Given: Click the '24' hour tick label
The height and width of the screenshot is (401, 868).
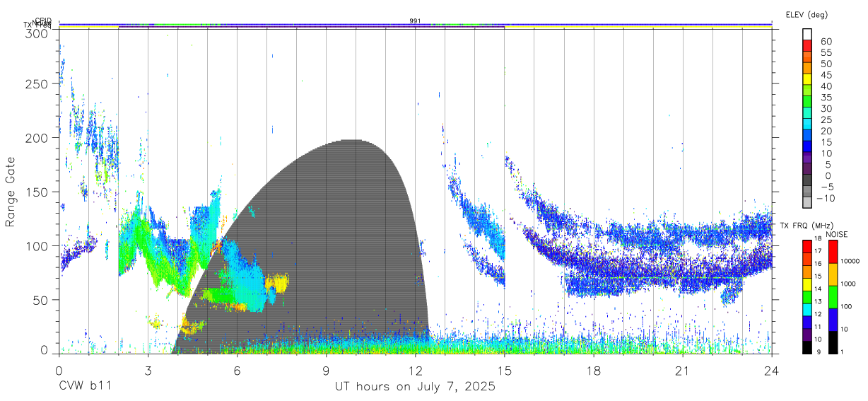Looking at the screenshot, I should pos(772,371).
